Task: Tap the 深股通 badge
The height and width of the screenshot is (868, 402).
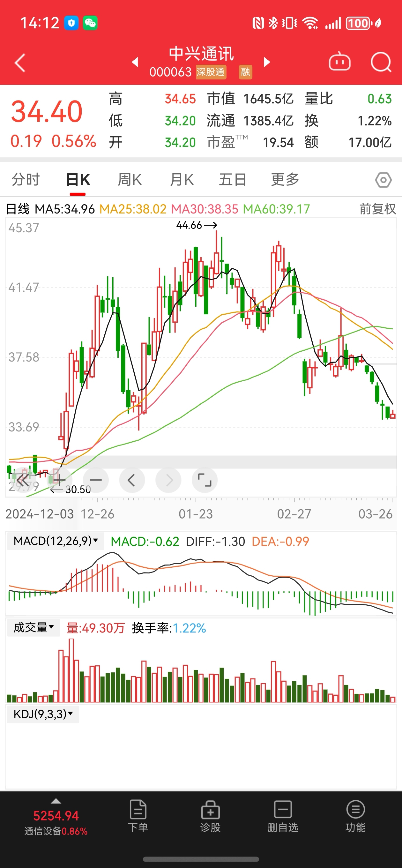Action: point(211,72)
